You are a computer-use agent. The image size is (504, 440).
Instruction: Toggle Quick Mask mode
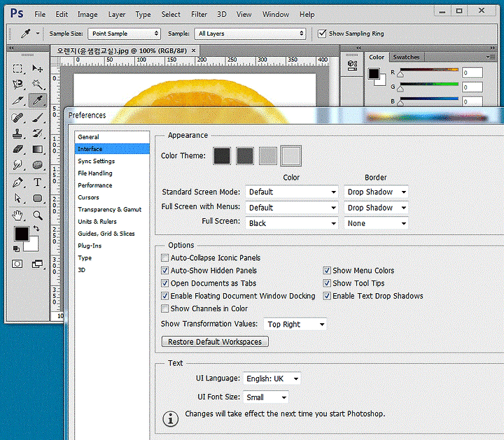(x=17, y=264)
